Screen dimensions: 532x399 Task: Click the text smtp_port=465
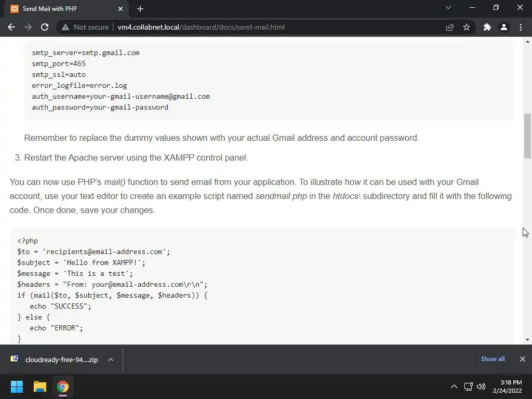pyautogui.click(x=59, y=64)
